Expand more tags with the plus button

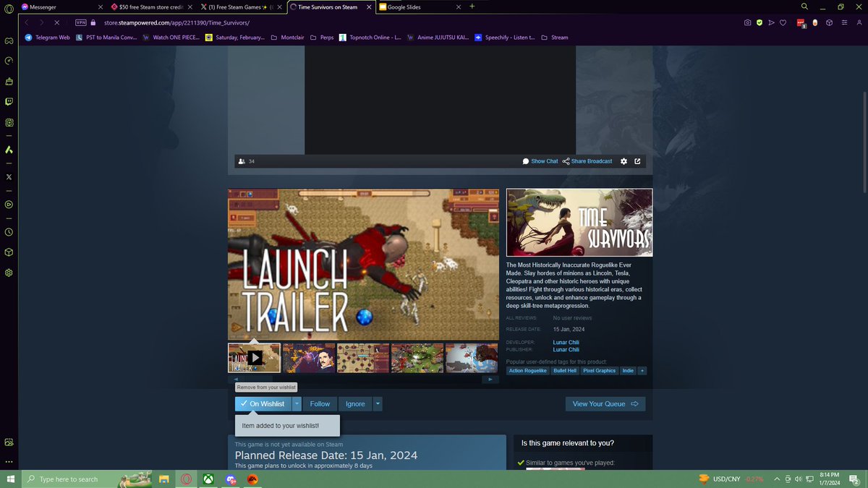tap(642, 371)
